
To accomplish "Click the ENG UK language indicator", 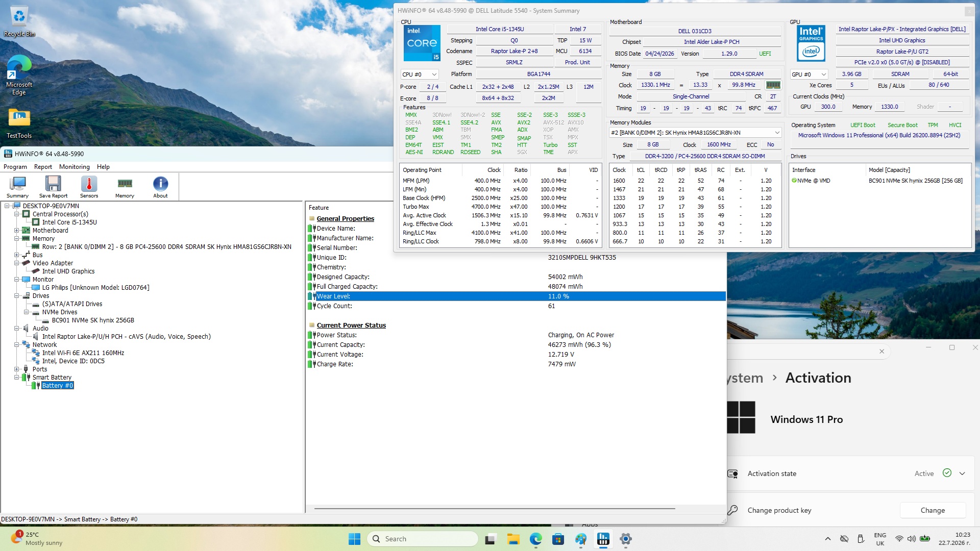I will (880, 539).
